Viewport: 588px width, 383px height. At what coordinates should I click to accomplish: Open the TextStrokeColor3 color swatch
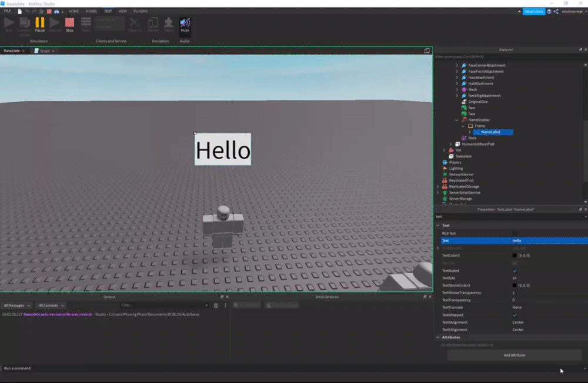click(514, 285)
